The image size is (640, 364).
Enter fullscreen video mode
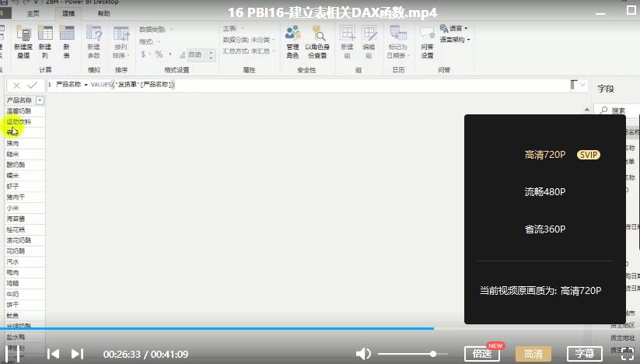pyautogui.click(x=628, y=354)
